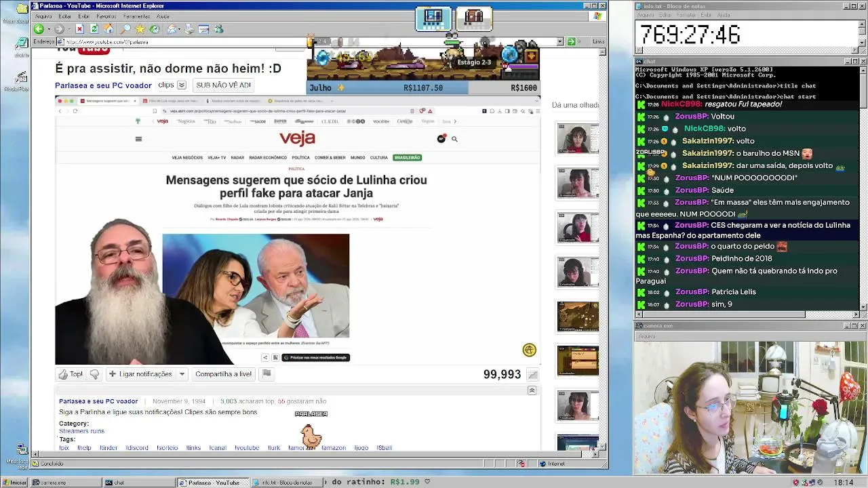Image resolution: width=868 pixels, height=488 pixels.
Task: Click the !discord tag link
Action: coord(137,447)
